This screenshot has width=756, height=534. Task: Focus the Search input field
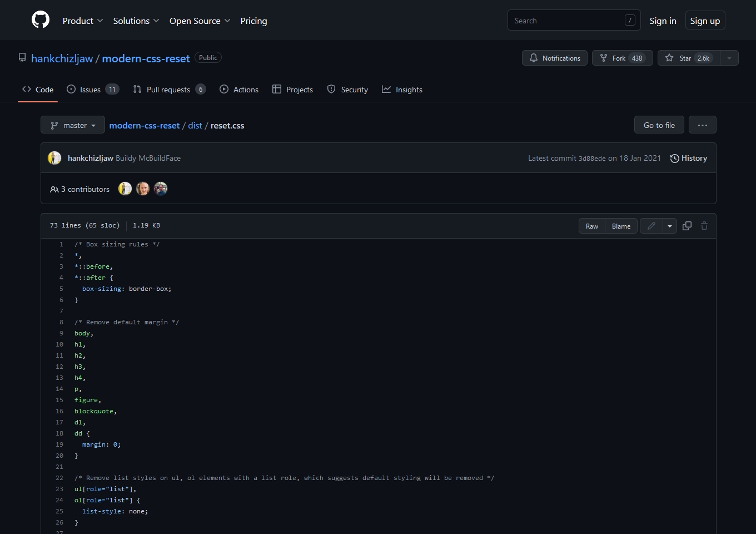(x=574, y=21)
